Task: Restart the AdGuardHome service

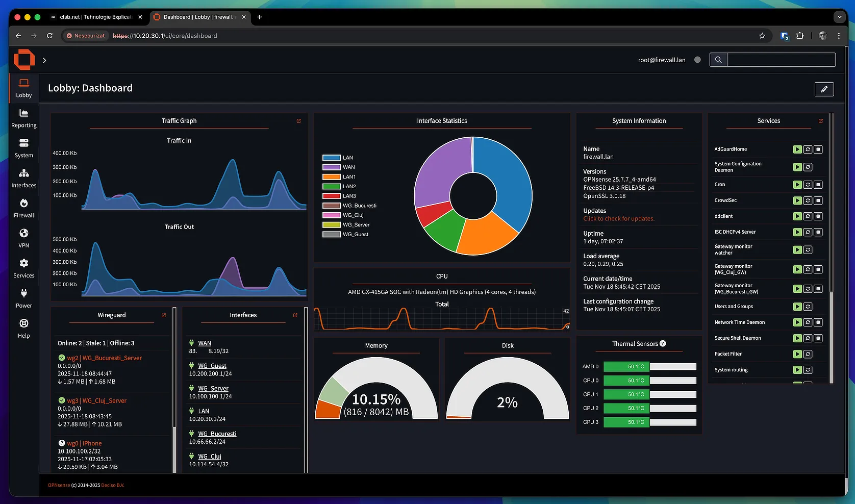Action: [x=807, y=149]
